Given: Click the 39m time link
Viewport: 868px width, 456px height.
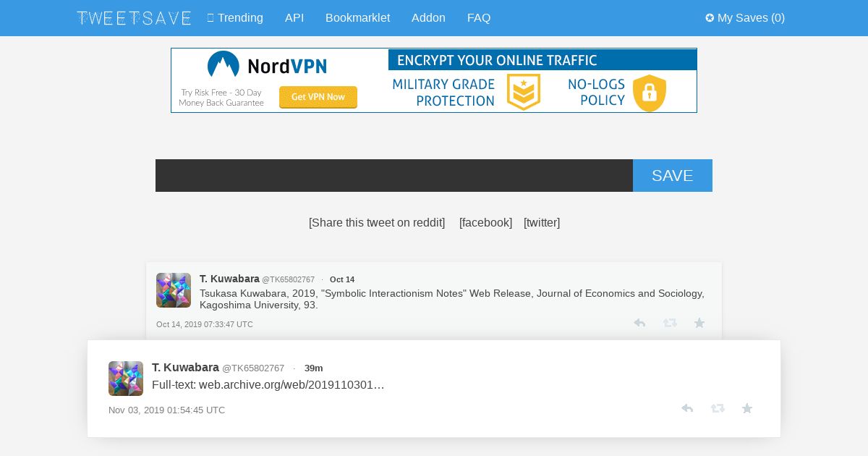Looking at the screenshot, I should tap(314, 368).
